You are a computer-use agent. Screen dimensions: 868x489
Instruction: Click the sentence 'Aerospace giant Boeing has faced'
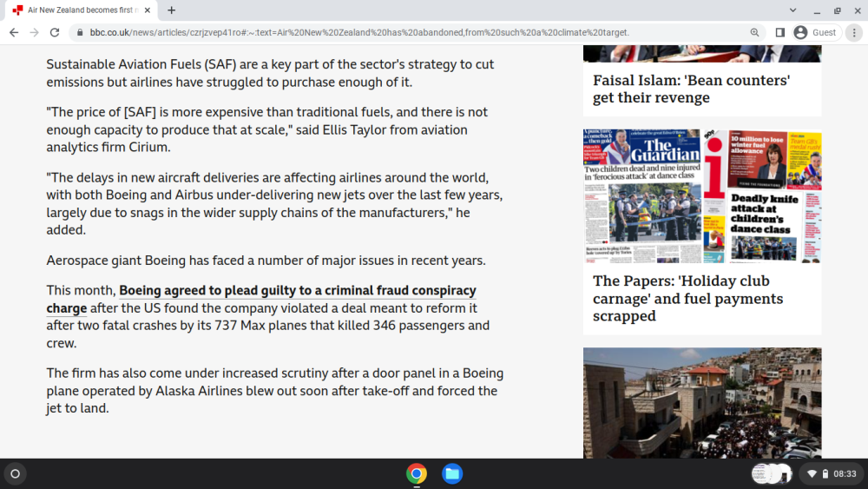(266, 261)
